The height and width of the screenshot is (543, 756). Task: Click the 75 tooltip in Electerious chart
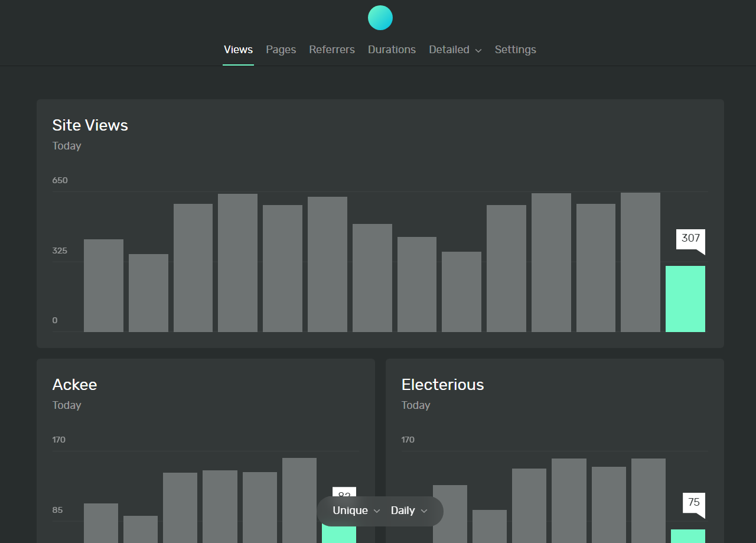point(694,503)
